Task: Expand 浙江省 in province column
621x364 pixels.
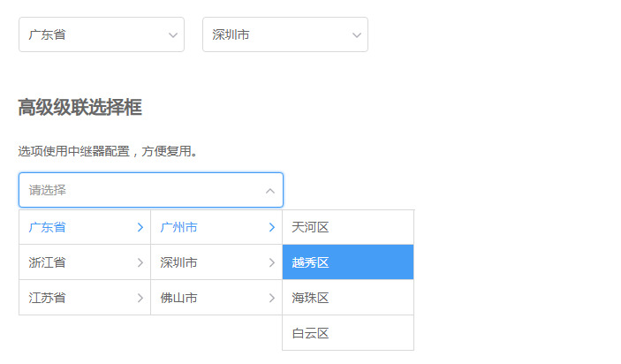Action: (85, 262)
